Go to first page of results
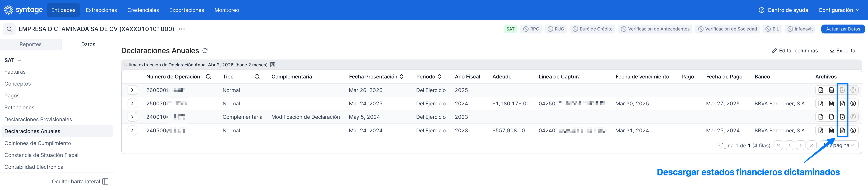Viewport: 868px width, 190px height. [x=778, y=145]
